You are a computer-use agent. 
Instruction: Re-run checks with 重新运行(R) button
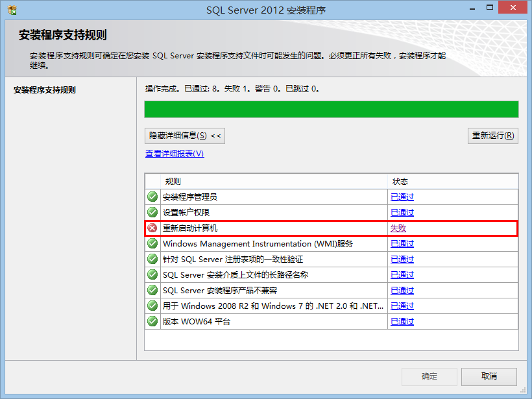tap(492, 136)
